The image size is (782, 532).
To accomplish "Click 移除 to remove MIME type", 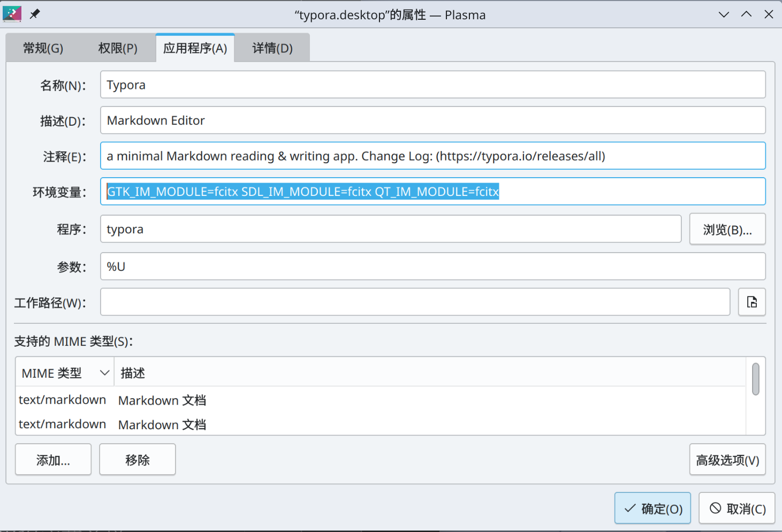I will 138,460.
